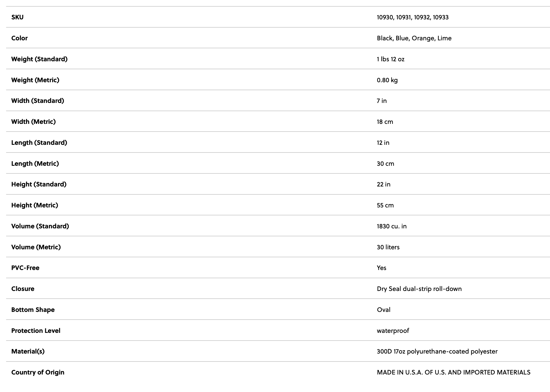Screen dimensions: 550x392
Task: Click the Height (Metric) label
Action: (x=35, y=205)
